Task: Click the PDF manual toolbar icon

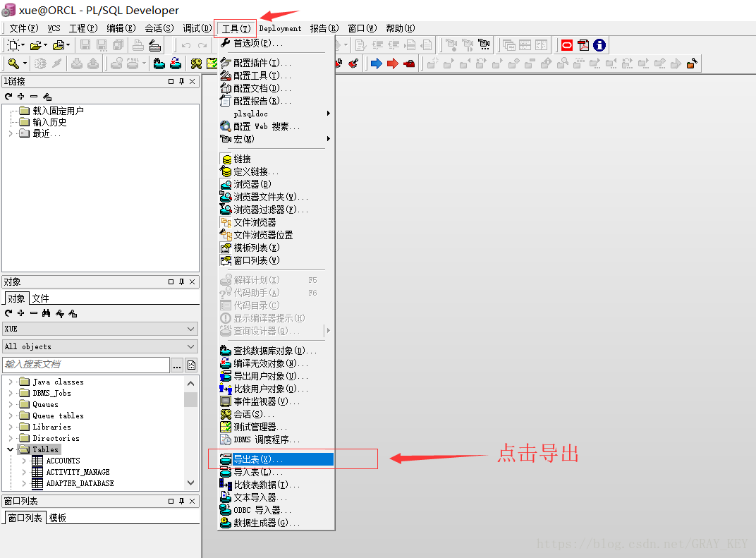Action: click(x=583, y=45)
